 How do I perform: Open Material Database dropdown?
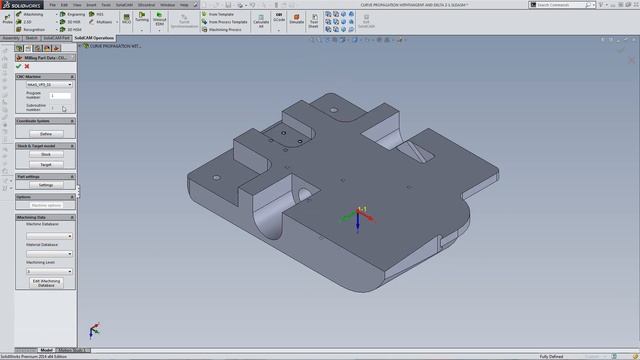coord(49,253)
